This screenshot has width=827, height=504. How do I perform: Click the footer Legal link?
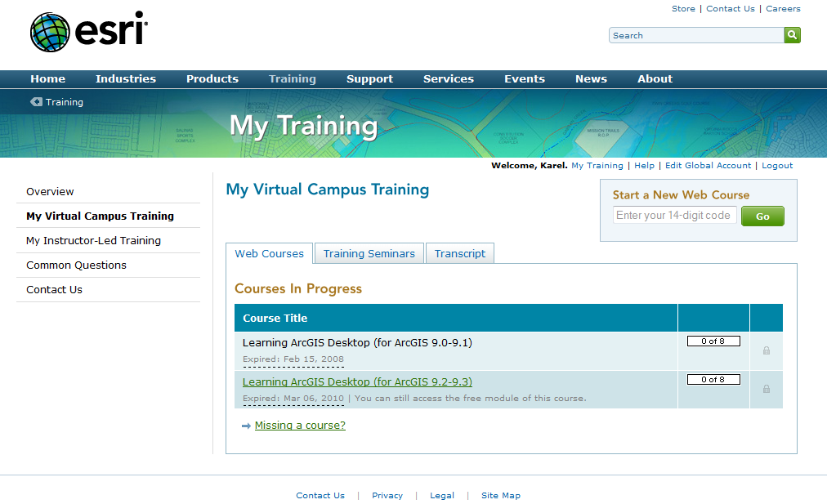tap(442, 496)
